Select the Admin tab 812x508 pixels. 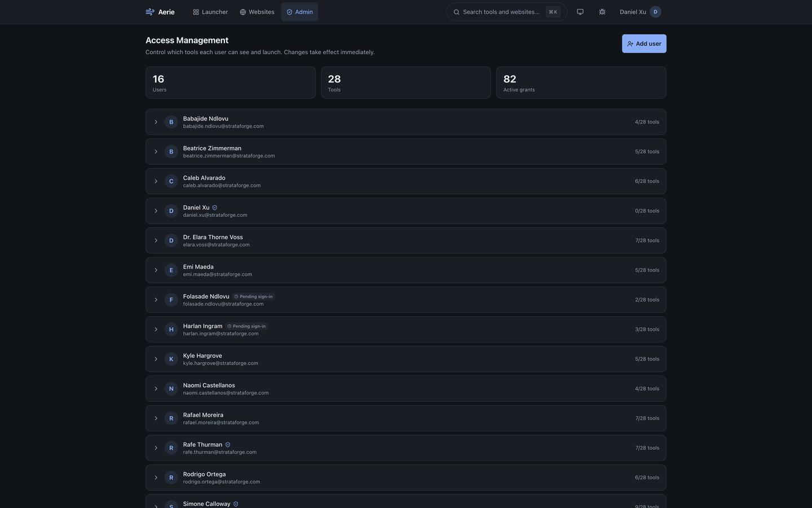coord(299,12)
